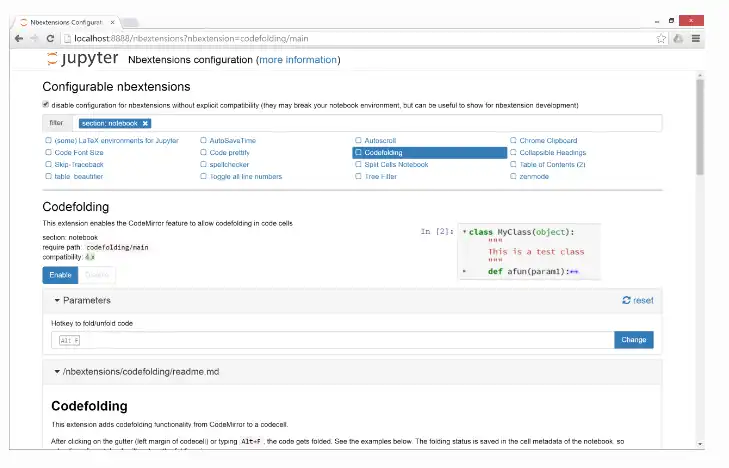Select the Codefolding extension entry
The image size is (729, 468).
coord(430,153)
